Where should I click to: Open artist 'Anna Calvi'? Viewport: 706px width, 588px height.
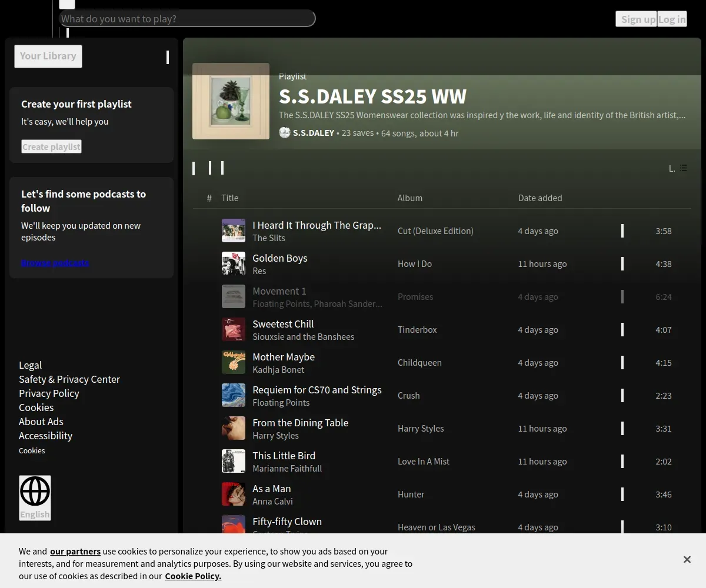point(273,502)
